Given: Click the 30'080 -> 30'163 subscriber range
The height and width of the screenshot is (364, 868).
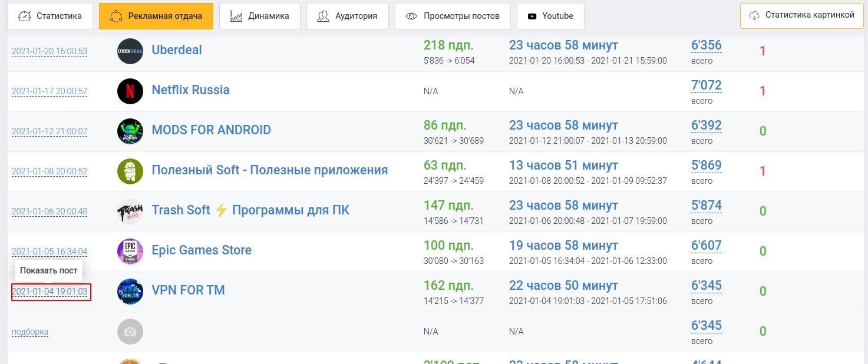Looking at the screenshot, I should (x=454, y=261).
